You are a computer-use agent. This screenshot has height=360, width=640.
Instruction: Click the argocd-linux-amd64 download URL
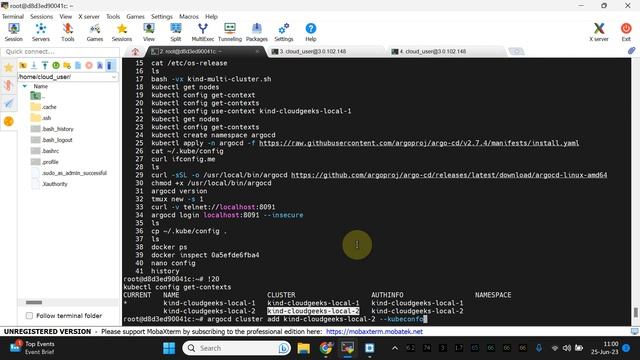click(449, 175)
